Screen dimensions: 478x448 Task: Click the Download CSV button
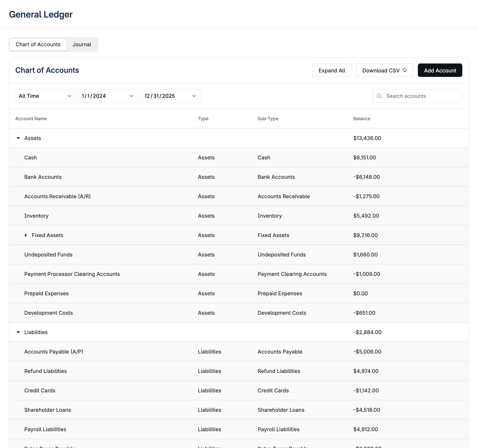coord(385,70)
